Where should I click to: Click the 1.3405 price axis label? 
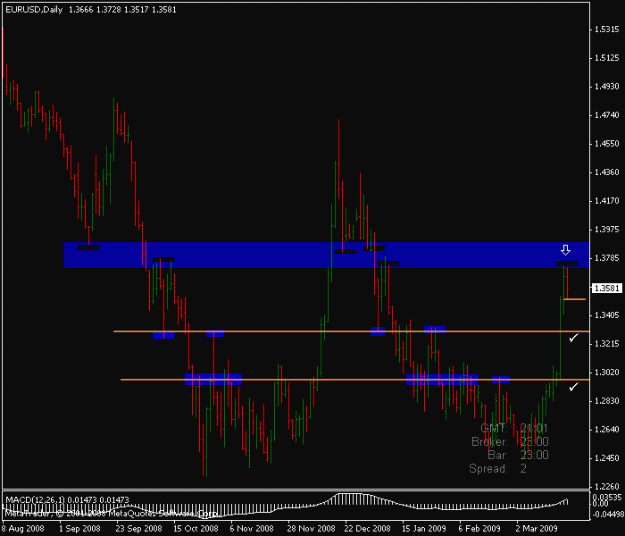point(607,315)
